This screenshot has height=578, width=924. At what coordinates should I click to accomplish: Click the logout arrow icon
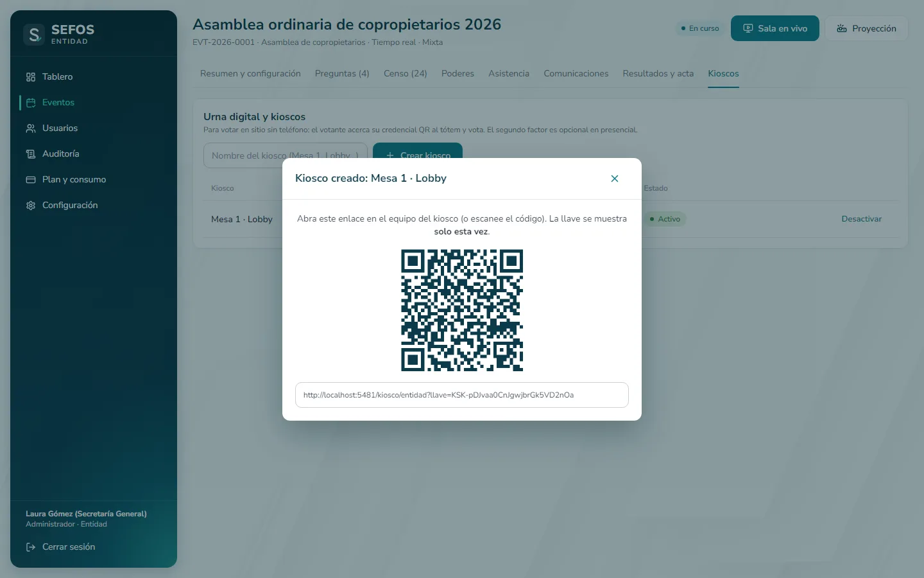coord(31,547)
